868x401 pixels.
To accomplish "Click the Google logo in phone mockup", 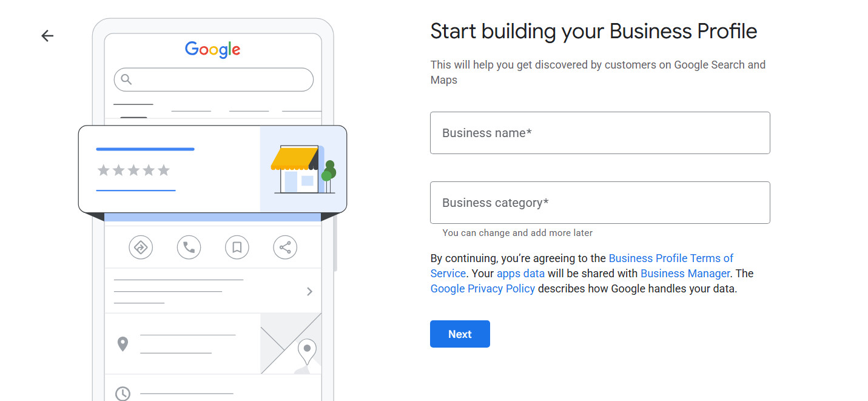I will tap(213, 50).
